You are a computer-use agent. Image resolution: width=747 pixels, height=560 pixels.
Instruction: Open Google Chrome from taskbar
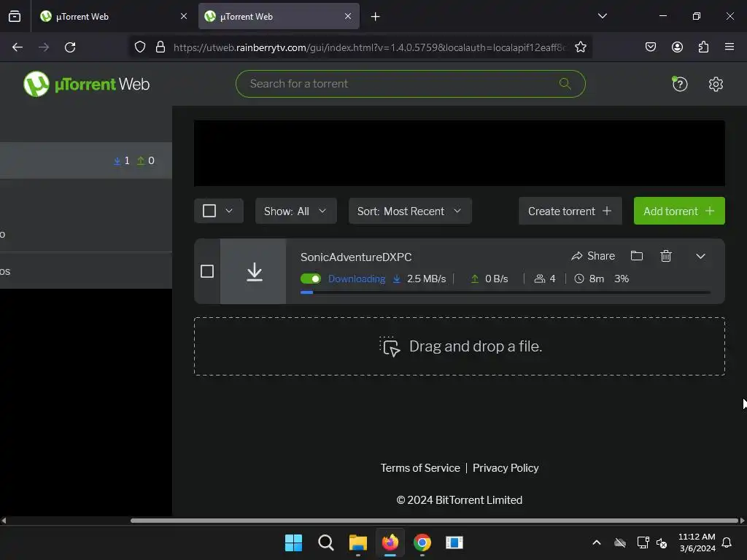(422, 542)
